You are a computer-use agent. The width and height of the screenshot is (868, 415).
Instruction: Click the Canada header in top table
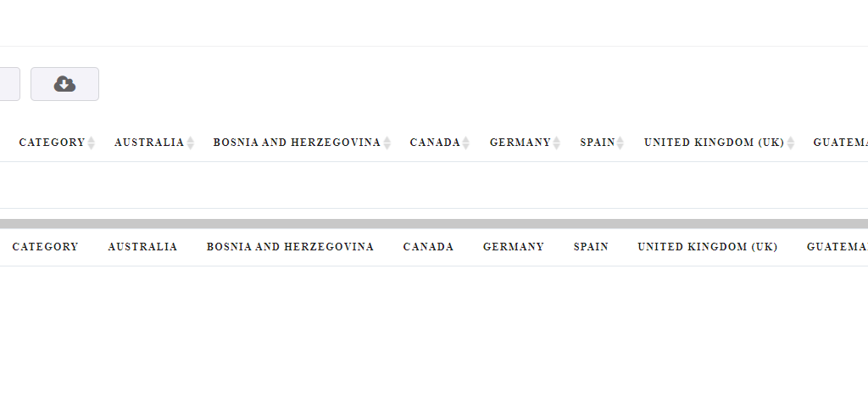click(x=435, y=143)
